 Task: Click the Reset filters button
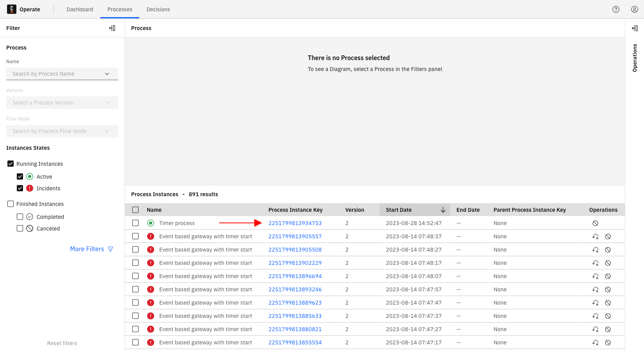[62, 343]
